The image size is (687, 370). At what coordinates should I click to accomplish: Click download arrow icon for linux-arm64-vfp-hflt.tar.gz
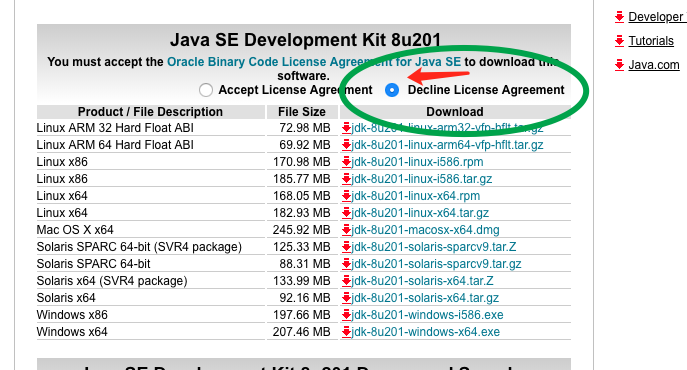(x=347, y=145)
